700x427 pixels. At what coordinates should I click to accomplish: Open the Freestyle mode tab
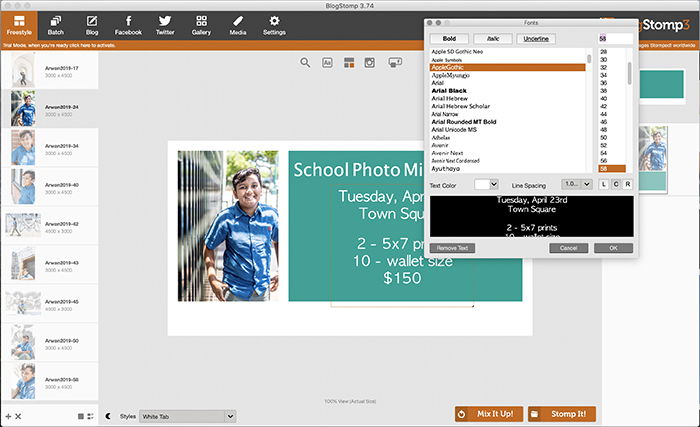pyautogui.click(x=19, y=25)
